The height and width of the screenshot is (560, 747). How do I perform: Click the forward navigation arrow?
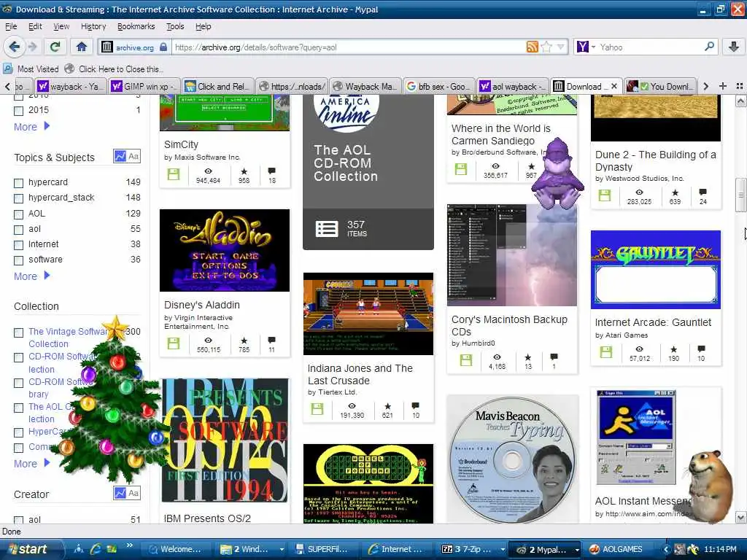tap(32, 47)
